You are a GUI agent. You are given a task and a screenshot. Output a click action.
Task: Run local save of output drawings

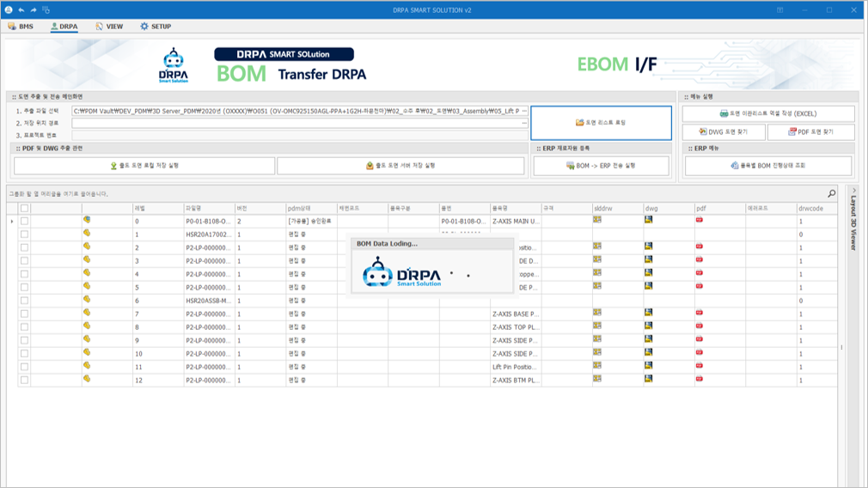[144, 166]
